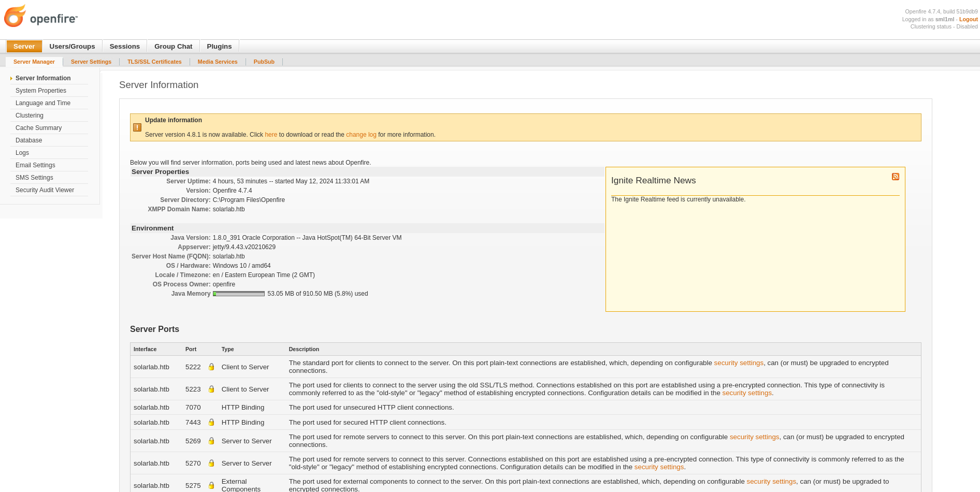
Task: Click the Java Memory usage bar
Action: point(239,294)
